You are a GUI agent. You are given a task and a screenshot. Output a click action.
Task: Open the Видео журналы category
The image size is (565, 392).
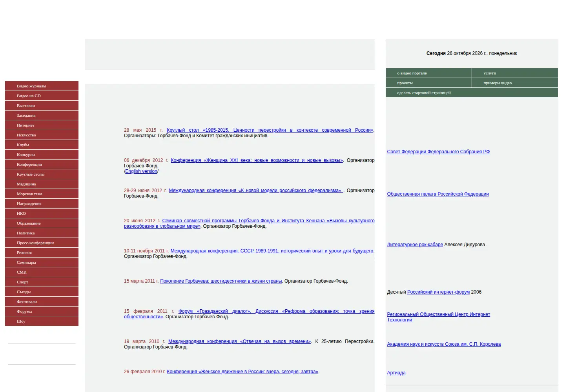42,86
